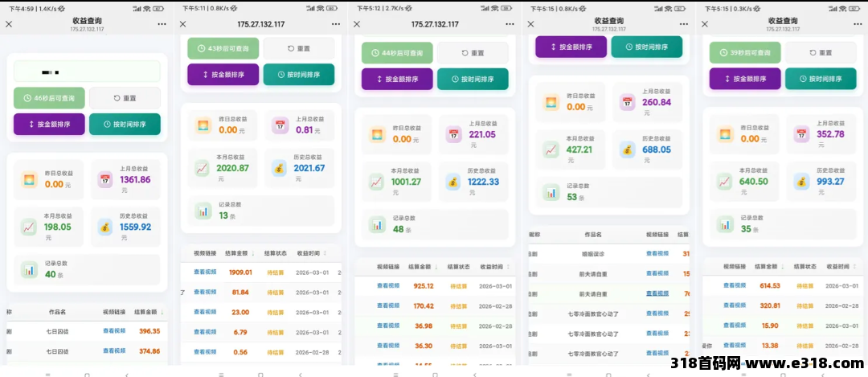The image size is (868, 377).
Task: Tap the bar-chart icon beside 记录总数 40 条
Action: [29, 269]
